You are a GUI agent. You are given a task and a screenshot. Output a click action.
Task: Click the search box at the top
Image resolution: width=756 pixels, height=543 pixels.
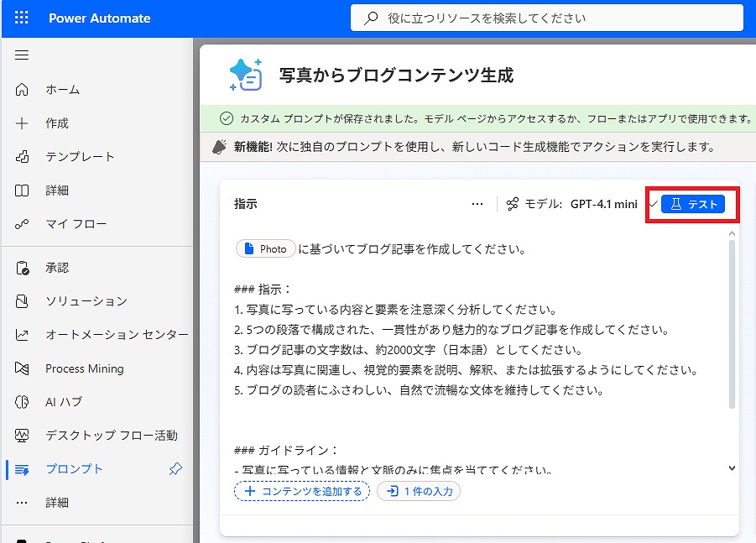[545, 18]
